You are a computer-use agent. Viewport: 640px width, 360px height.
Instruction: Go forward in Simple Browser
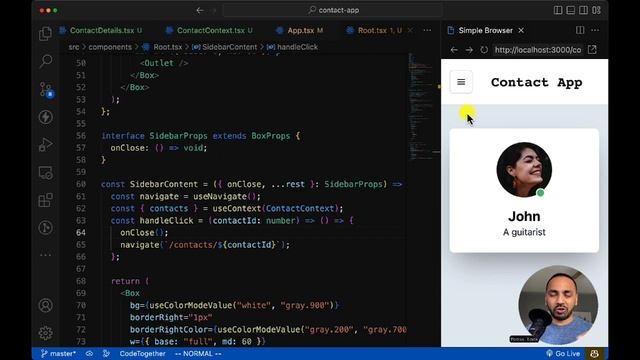tap(469, 50)
